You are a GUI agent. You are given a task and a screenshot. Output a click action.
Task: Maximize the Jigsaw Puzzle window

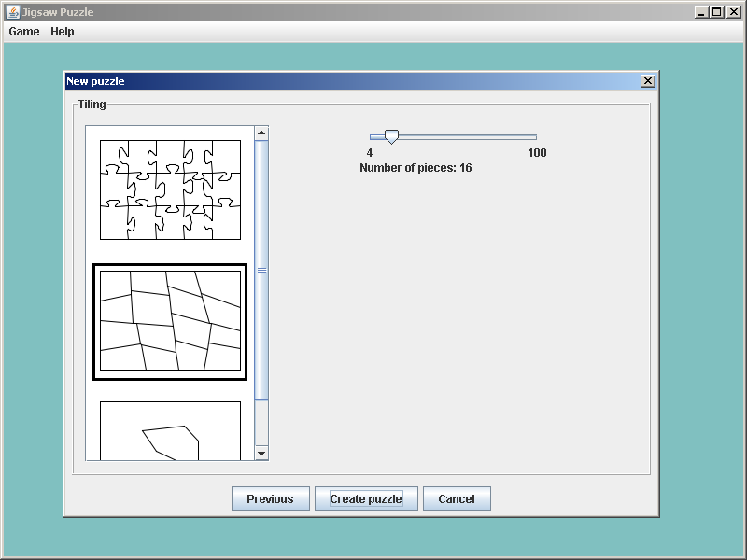[x=716, y=12]
